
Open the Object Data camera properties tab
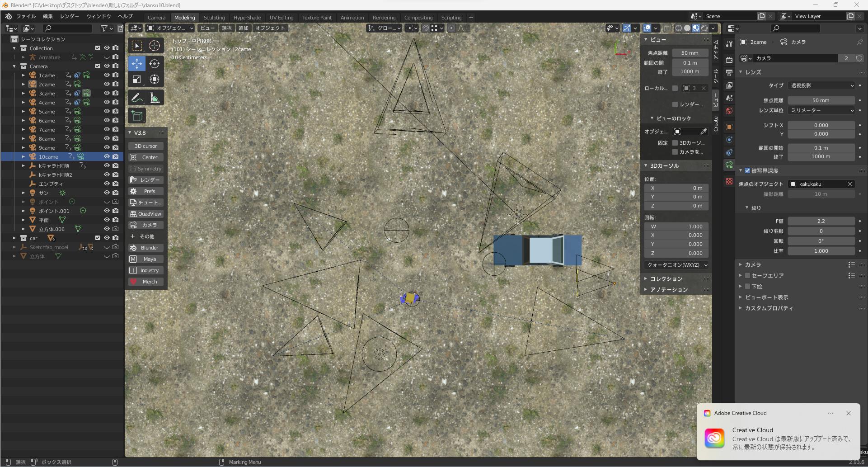729,165
